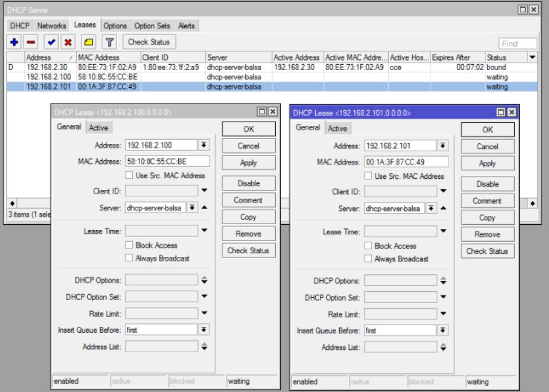Screen dimensions: 549x392
Task: Open the column selector arrow at table header end
Action: 532,57
